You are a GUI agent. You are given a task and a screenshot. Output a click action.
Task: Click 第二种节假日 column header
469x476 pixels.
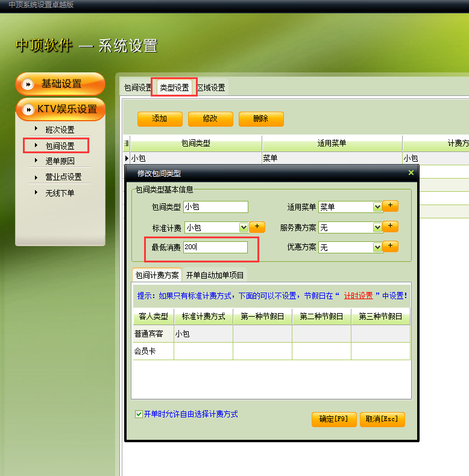(x=321, y=317)
